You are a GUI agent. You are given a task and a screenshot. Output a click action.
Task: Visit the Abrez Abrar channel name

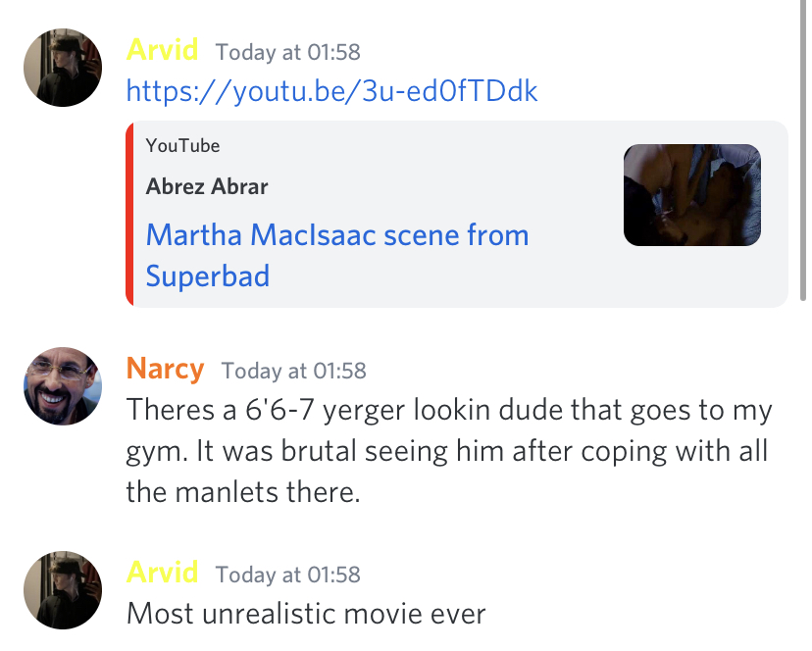tap(207, 186)
